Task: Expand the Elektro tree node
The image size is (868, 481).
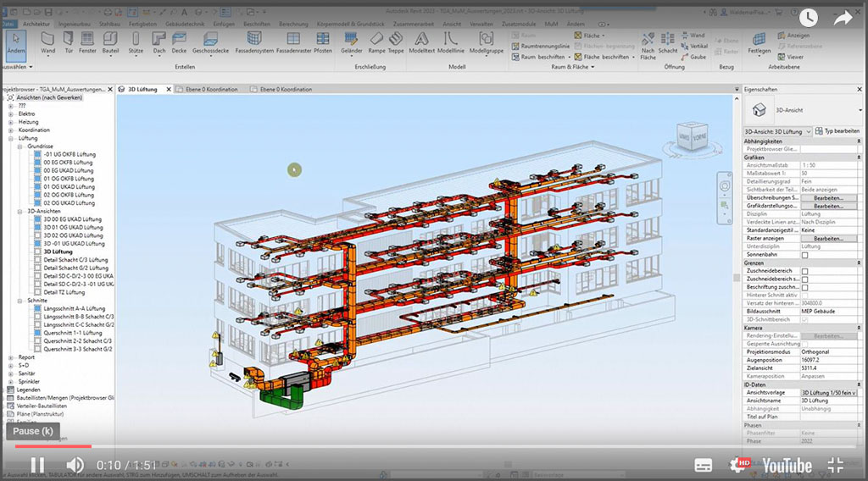Action: (11, 113)
